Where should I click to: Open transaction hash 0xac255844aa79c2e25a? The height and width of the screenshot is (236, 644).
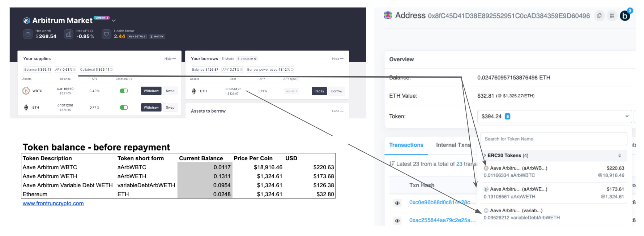point(442,220)
